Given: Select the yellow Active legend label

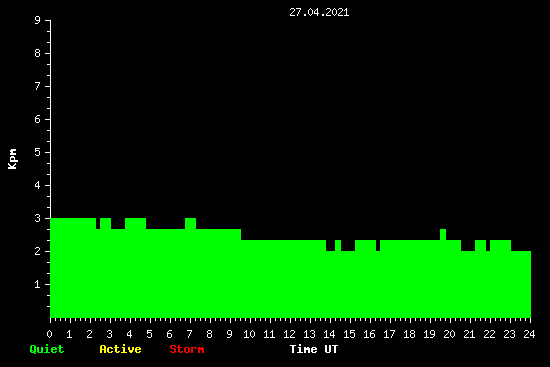Looking at the screenshot, I should 120,349.
